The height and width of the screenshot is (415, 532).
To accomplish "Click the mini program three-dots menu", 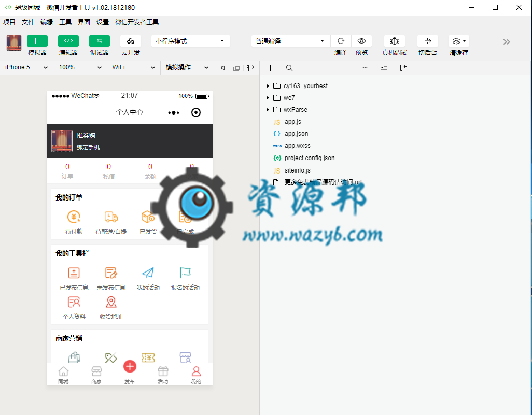I will pyautogui.click(x=174, y=112).
